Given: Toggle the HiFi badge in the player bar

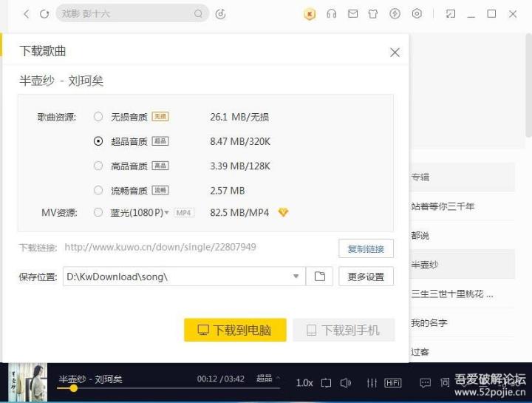Looking at the screenshot, I should [393, 383].
